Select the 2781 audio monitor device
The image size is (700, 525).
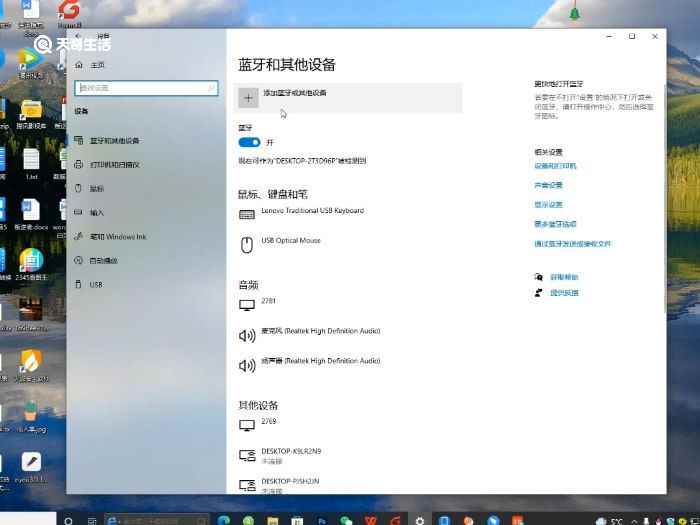(x=268, y=301)
